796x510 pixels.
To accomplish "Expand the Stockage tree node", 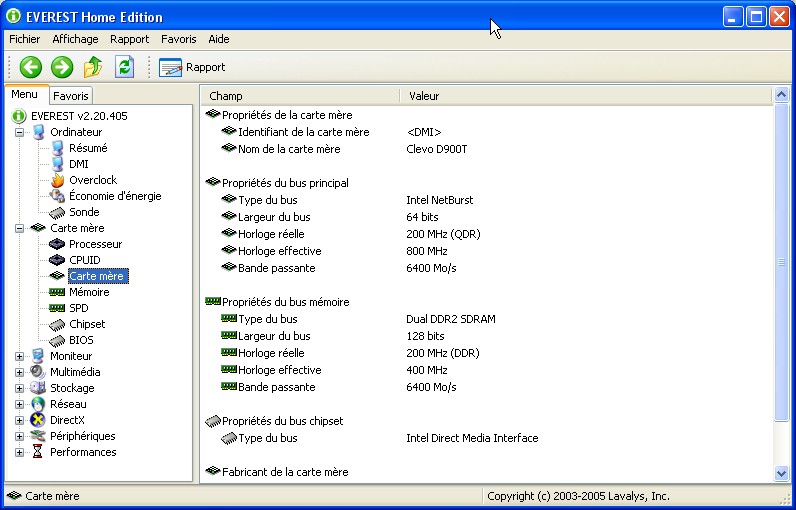I will point(20,388).
